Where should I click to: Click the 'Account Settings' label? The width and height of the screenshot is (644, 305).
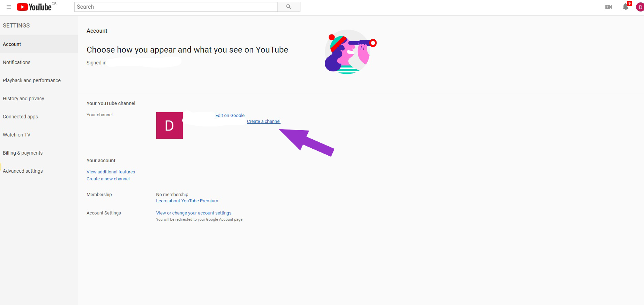coord(104,213)
